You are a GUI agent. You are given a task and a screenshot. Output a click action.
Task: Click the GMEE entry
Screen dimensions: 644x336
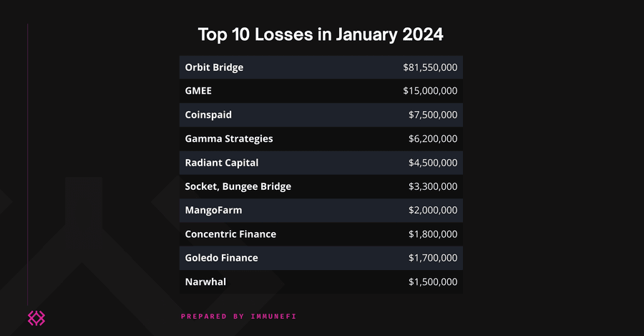pos(198,91)
